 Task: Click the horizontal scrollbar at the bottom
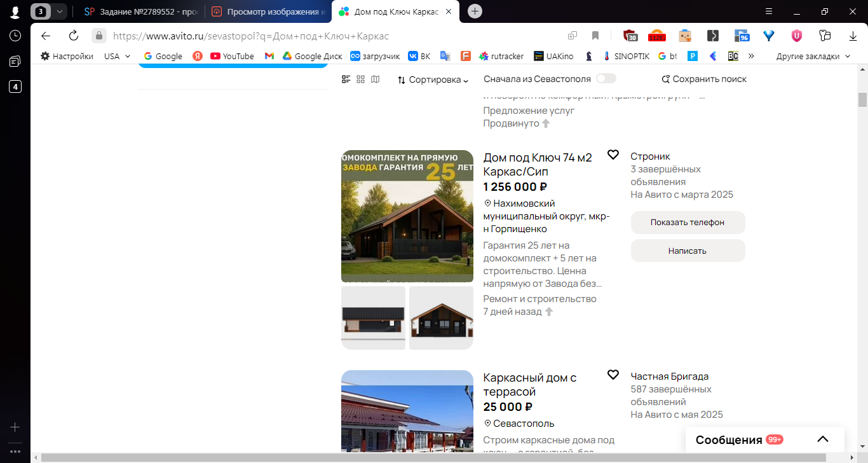[x=433, y=457]
